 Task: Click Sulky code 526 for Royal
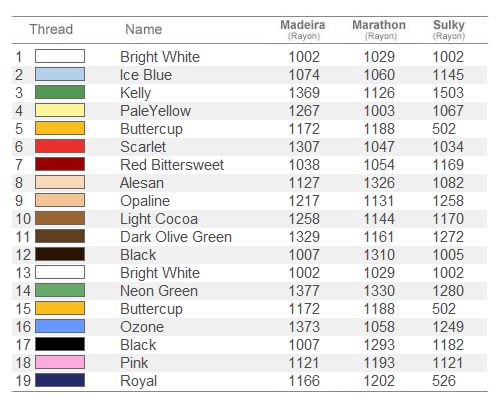444,381
